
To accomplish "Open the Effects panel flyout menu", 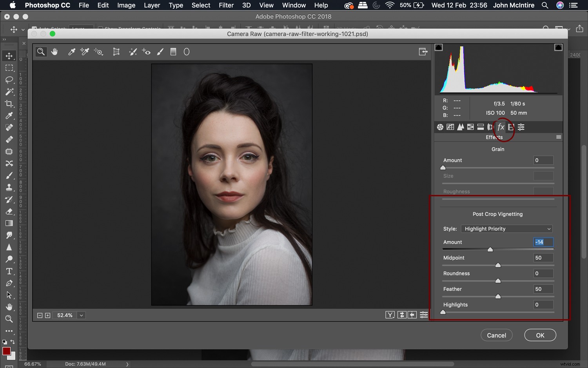I will click(559, 137).
